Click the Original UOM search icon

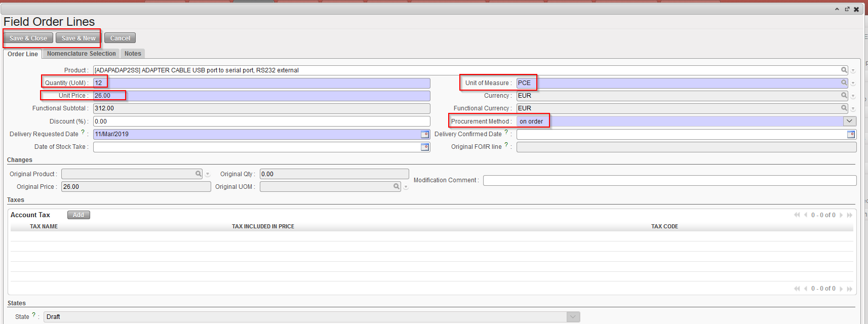click(397, 187)
